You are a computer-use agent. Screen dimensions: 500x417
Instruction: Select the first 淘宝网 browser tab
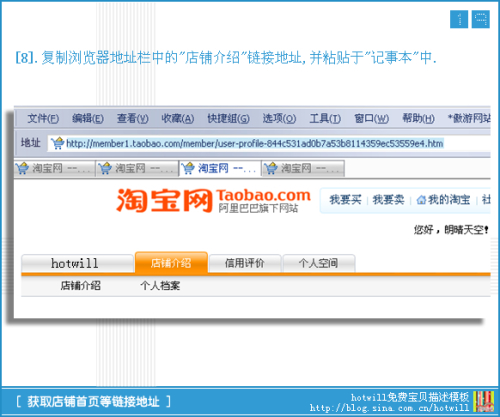(55, 168)
